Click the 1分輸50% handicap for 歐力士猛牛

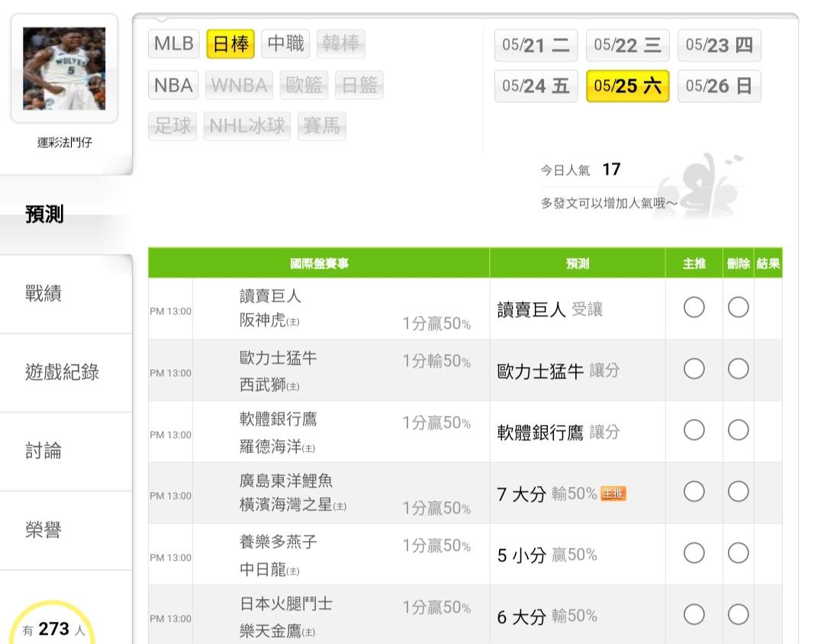(436, 361)
